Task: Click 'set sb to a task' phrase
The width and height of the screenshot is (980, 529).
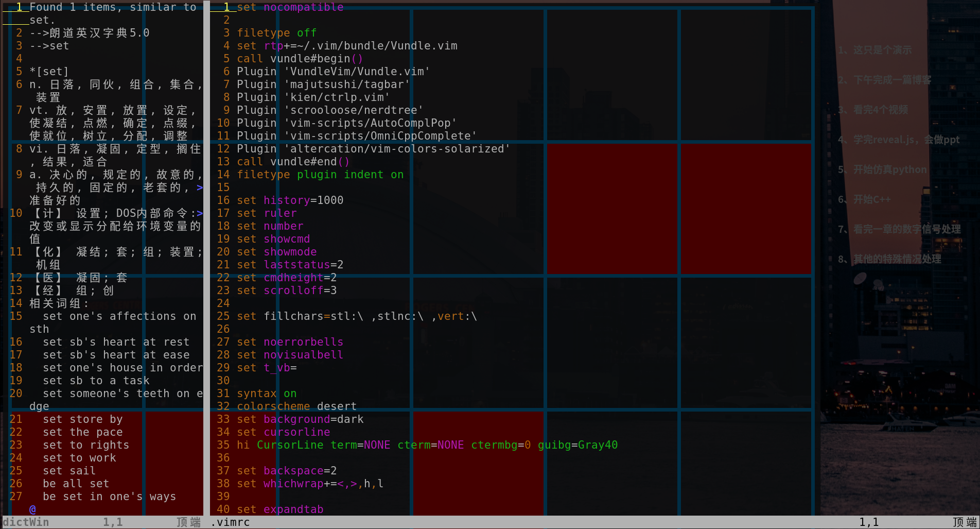Action: point(96,381)
